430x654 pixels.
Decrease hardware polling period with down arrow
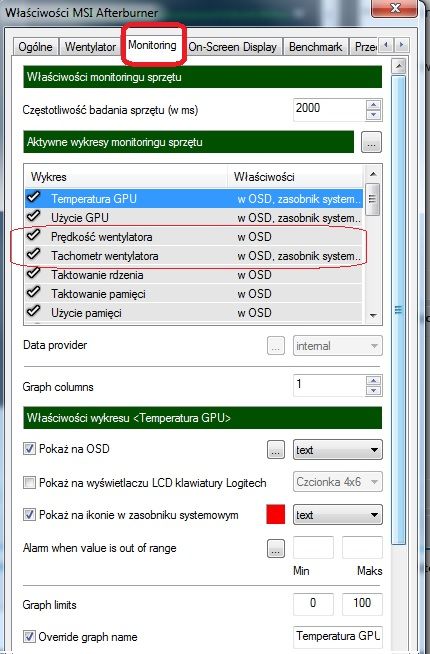click(x=374, y=115)
